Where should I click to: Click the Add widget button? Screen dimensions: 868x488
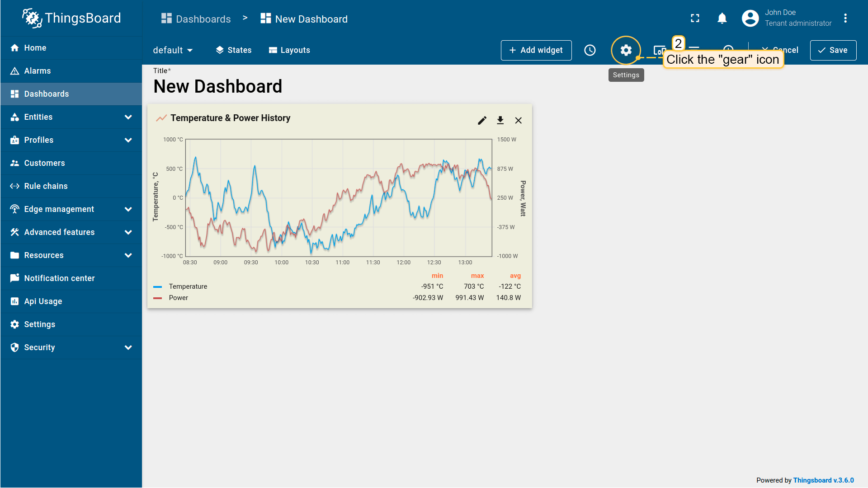536,50
